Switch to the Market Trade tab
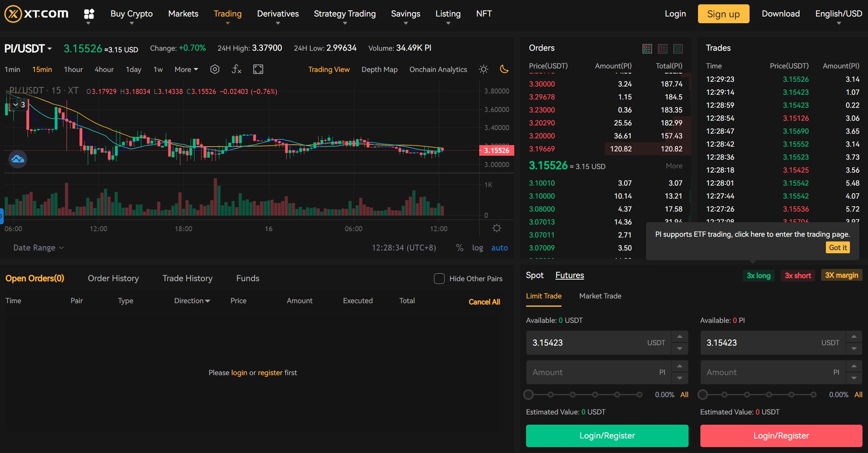Image resolution: width=868 pixels, height=453 pixels. click(x=600, y=296)
